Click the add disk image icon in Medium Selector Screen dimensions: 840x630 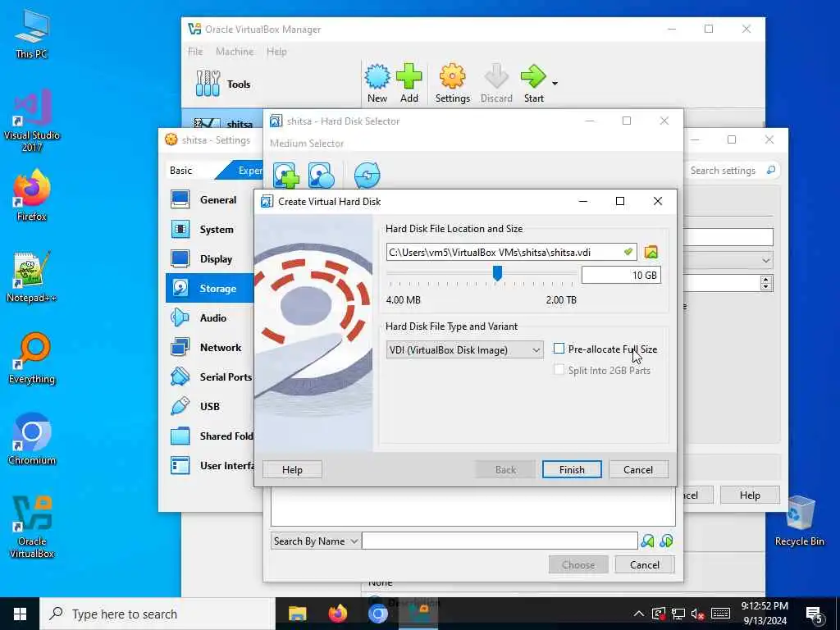point(286,176)
